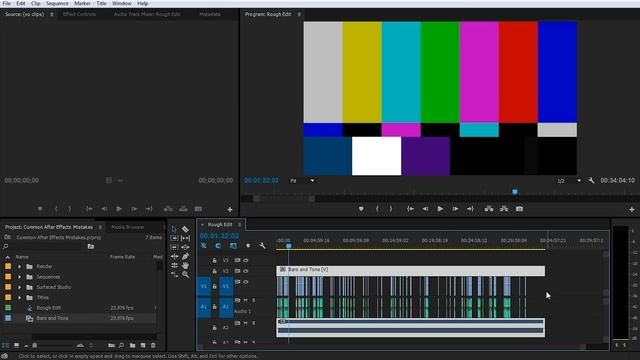
Task: Click the Frame Rate column header
Action: [x=122, y=257]
